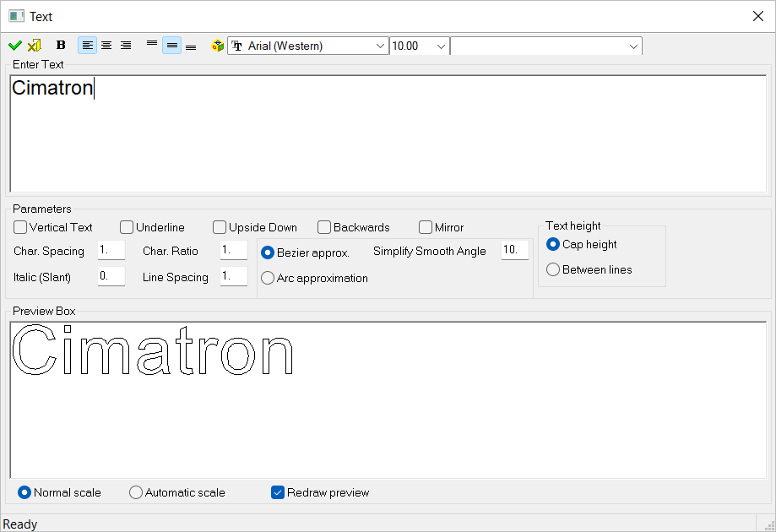Enable the Underline checkbox
Image resolution: width=776 pixels, height=532 pixels.
pyautogui.click(x=127, y=227)
